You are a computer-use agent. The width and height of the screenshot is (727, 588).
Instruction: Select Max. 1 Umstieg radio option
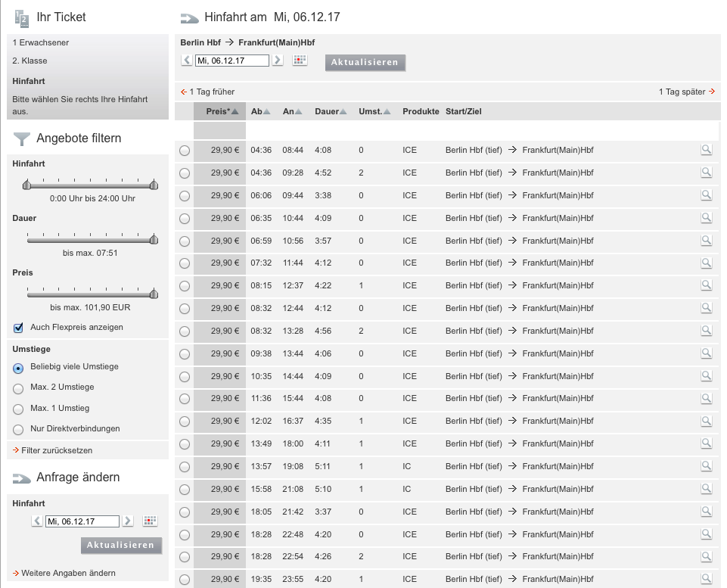point(18,409)
